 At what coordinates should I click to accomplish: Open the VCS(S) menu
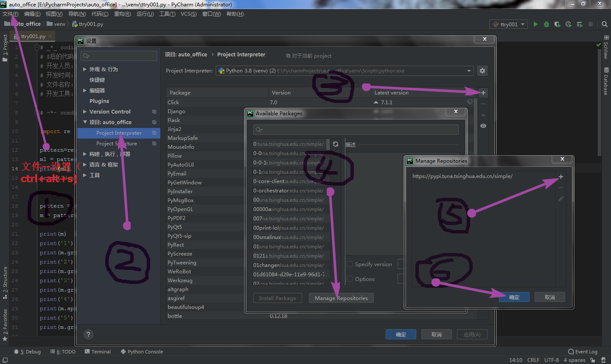(188, 14)
